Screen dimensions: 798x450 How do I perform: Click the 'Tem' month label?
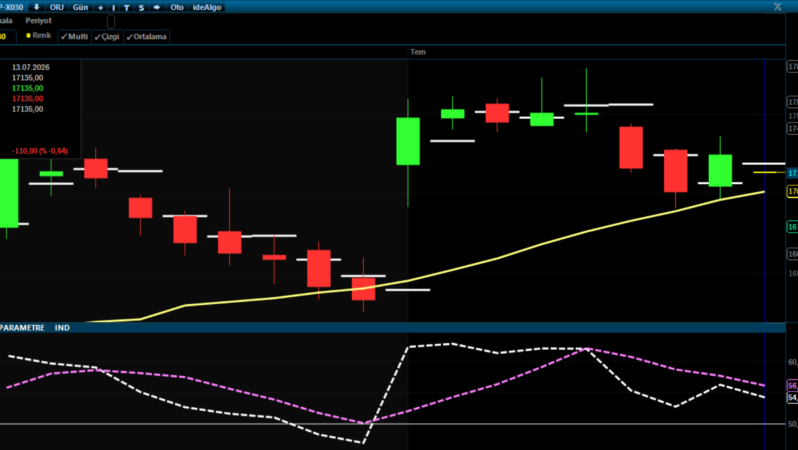(418, 52)
